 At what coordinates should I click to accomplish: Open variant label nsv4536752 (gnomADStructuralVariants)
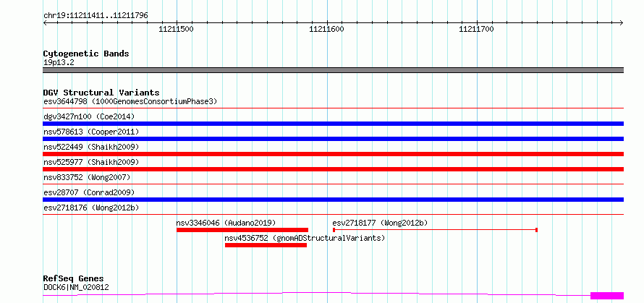coord(305,238)
